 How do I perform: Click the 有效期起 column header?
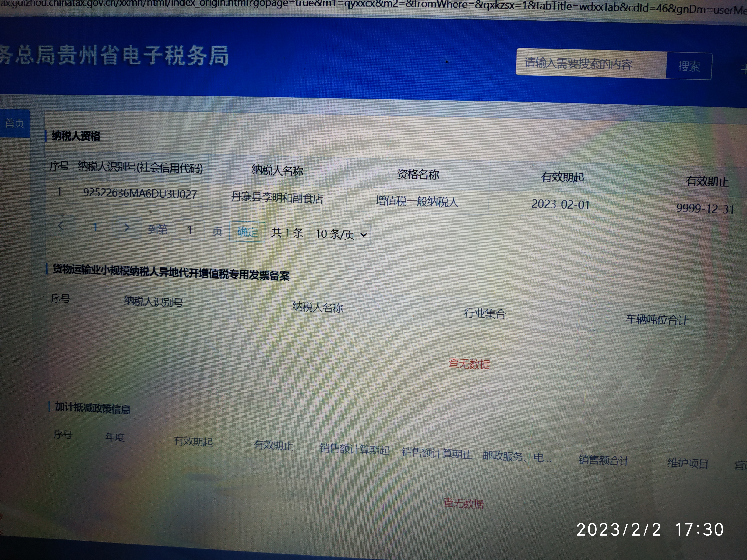click(x=562, y=177)
